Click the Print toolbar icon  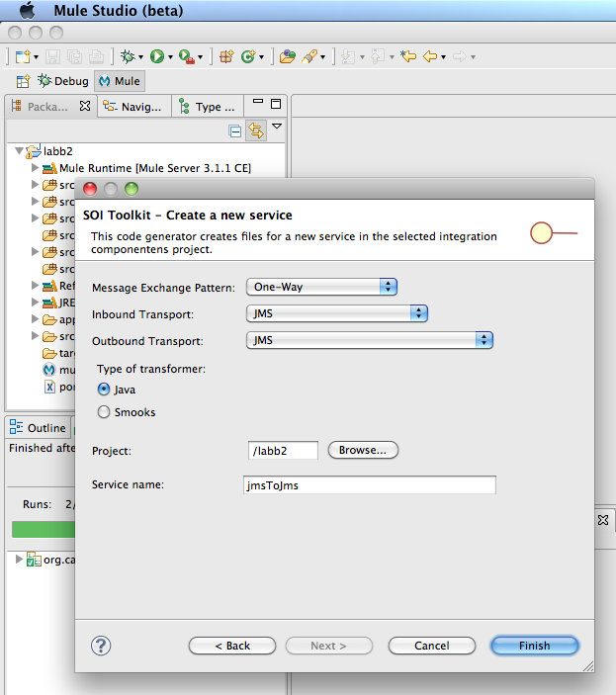pyautogui.click(x=96, y=56)
